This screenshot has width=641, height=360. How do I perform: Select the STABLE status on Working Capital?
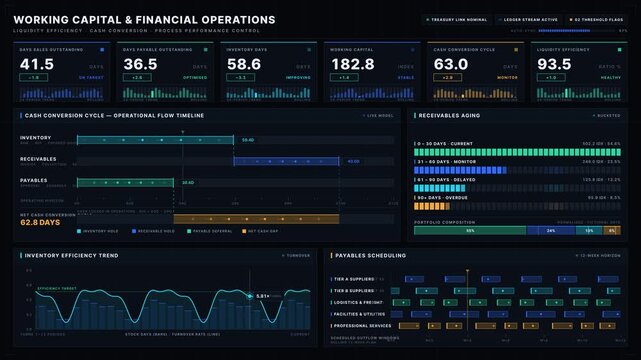[x=406, y=77]
